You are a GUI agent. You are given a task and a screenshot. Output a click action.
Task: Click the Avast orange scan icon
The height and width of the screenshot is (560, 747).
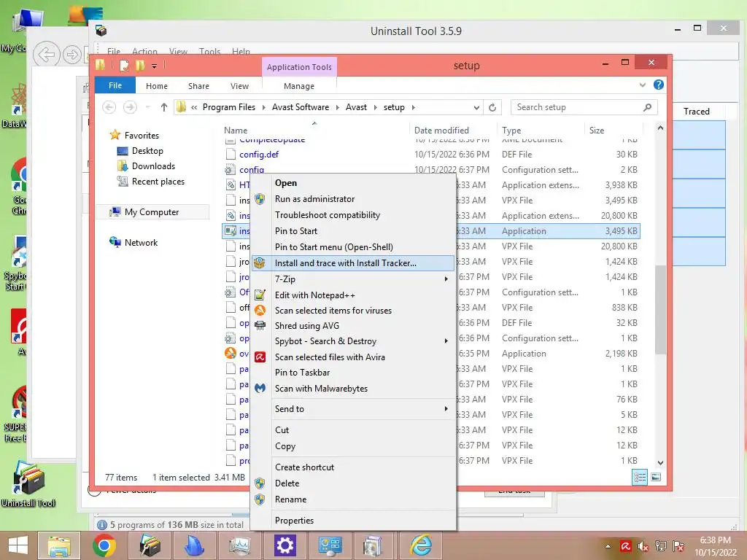pyautogui.click(x=260, y=311)
